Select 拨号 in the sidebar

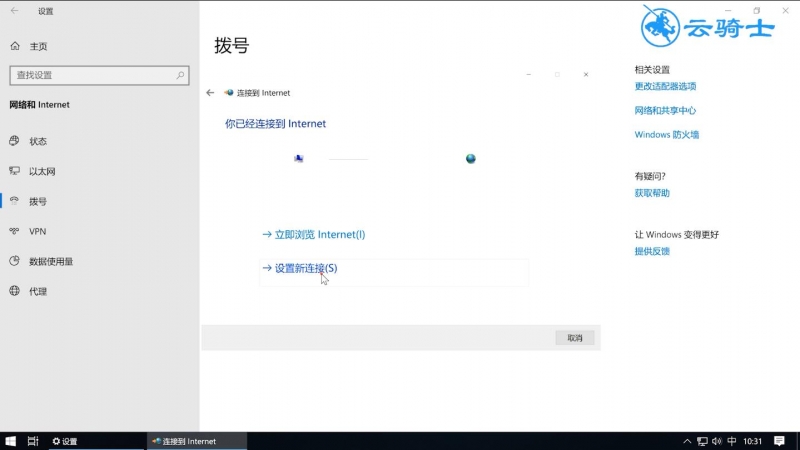click(99, 201)
